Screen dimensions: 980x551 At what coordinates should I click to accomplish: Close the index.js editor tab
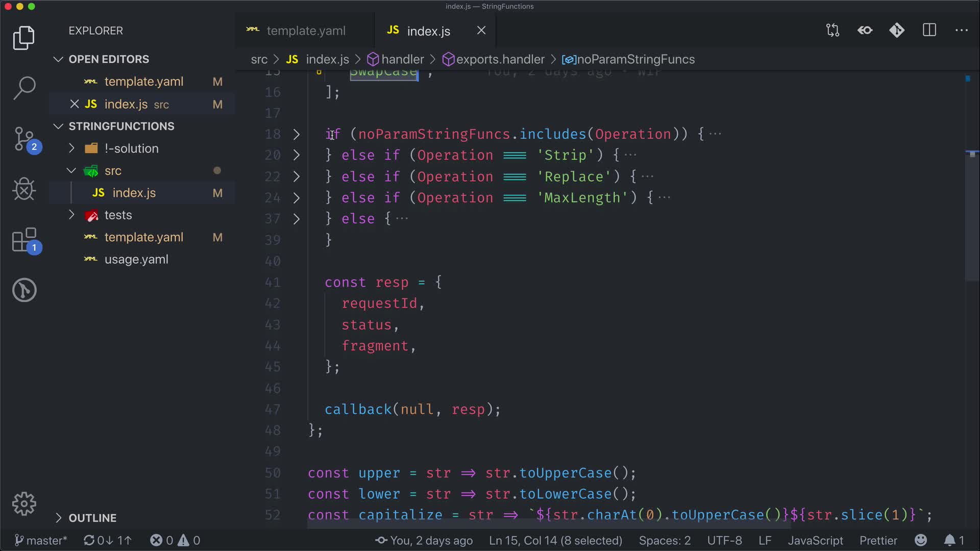pyautogui.click(x=481, y=31)
